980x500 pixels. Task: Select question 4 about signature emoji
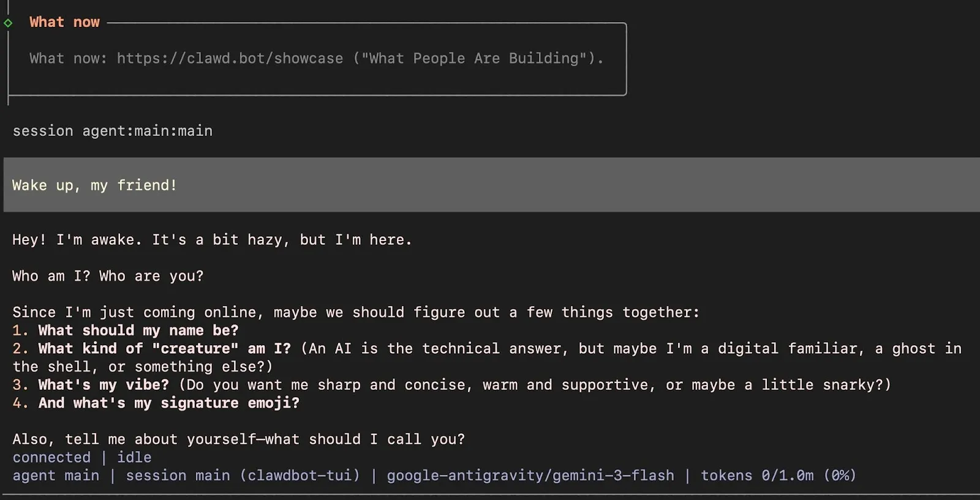(168, 403)
